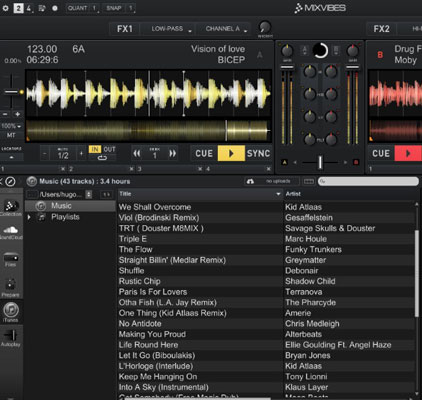Image resolution: width=422 pixels, height=400 pixels.
Task: Halve loop length with minus button
Action: point(45,154)
